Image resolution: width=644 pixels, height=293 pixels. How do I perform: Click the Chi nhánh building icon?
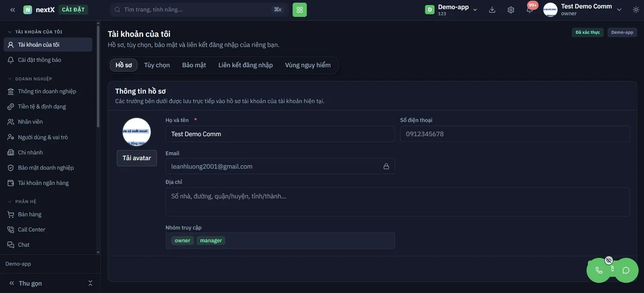[x=11, y=153]
